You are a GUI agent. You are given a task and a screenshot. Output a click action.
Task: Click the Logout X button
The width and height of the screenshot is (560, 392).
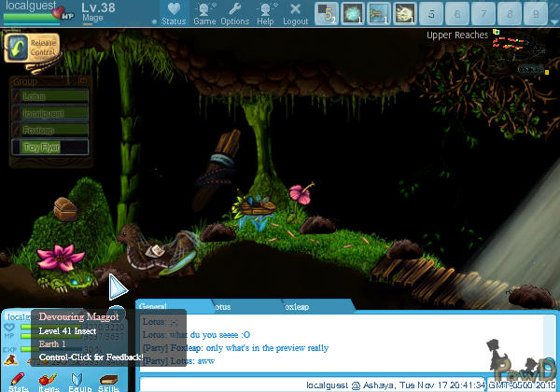coord(295,14)
